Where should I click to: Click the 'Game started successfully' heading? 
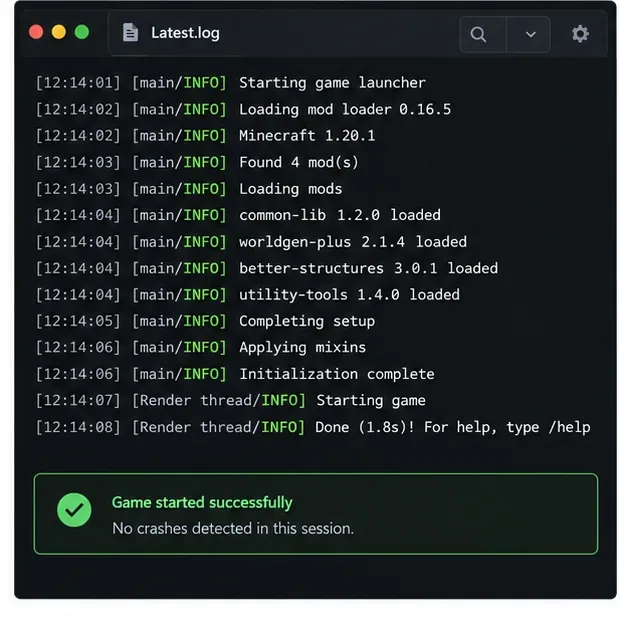(202, 503)
